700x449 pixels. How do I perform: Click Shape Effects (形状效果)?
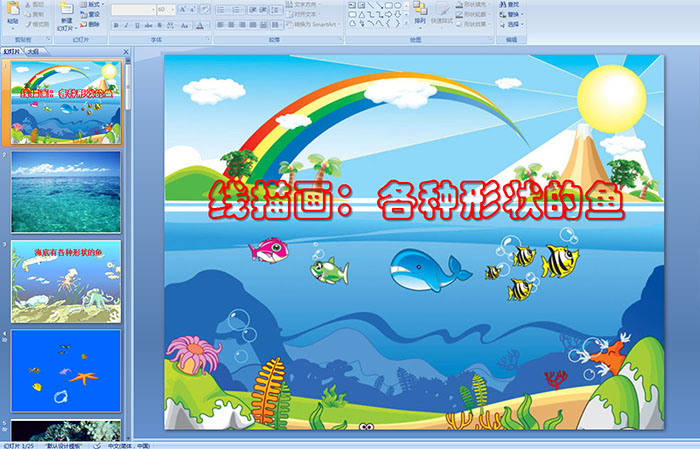pos(472,24)
